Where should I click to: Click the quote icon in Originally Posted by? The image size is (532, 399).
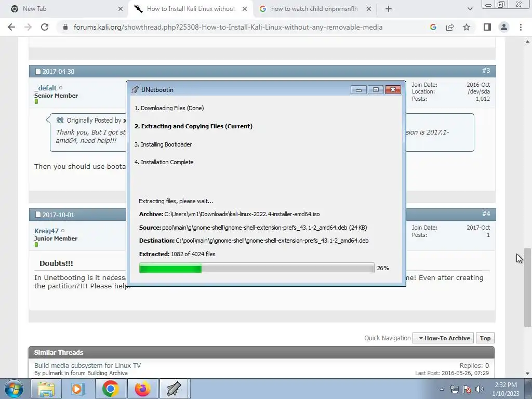coord(60,120)
